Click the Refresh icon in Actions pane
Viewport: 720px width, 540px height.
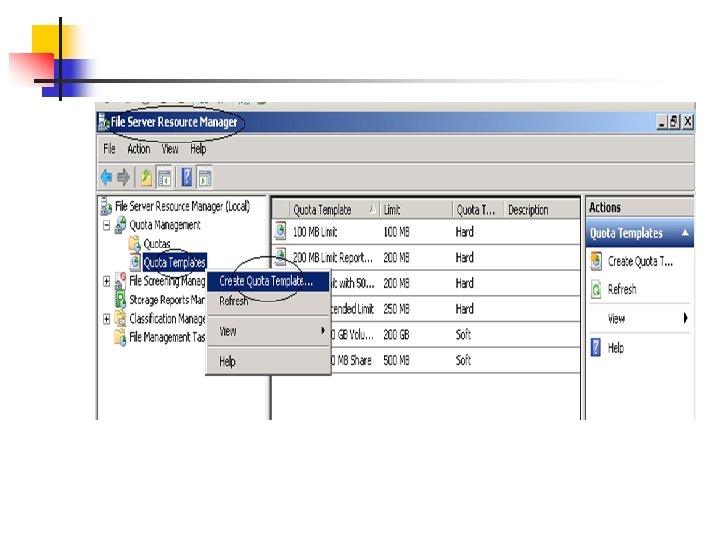tap(596, 289)
